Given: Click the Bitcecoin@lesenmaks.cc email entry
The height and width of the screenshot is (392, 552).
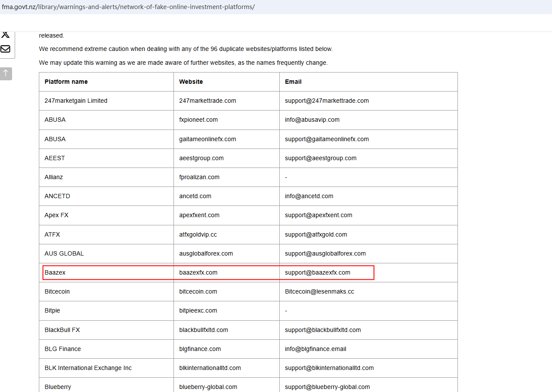Looking at the screenshot, I should 319,291.
